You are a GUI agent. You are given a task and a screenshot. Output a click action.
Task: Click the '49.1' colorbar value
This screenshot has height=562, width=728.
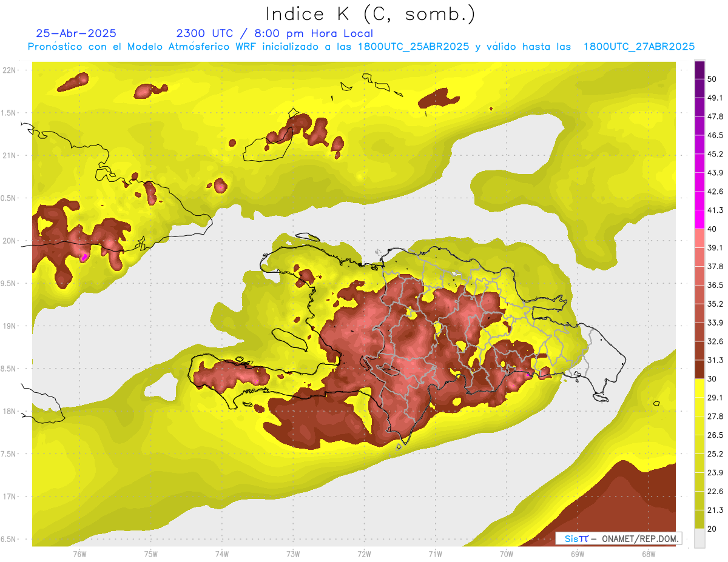tap(715, 98)
